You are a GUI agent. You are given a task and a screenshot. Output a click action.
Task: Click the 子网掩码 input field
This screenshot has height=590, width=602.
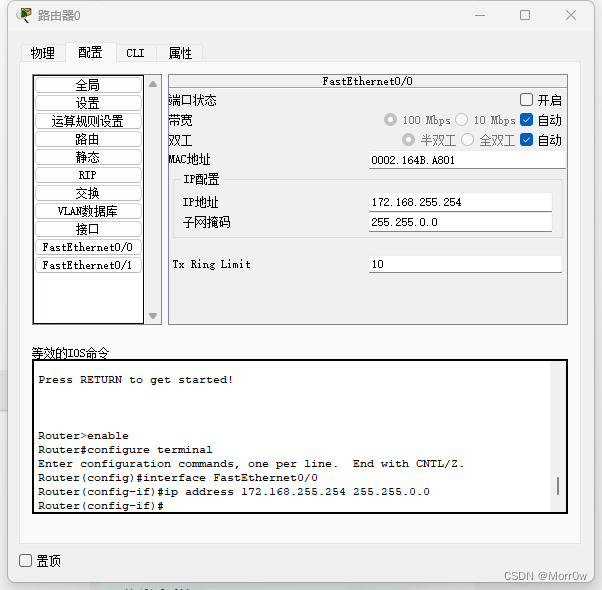point(460,222)
